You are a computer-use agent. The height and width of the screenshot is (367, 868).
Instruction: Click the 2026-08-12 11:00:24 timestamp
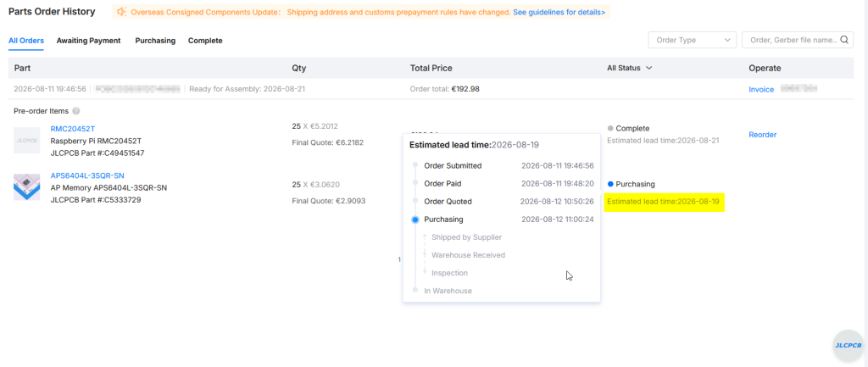tap(558, 220)
